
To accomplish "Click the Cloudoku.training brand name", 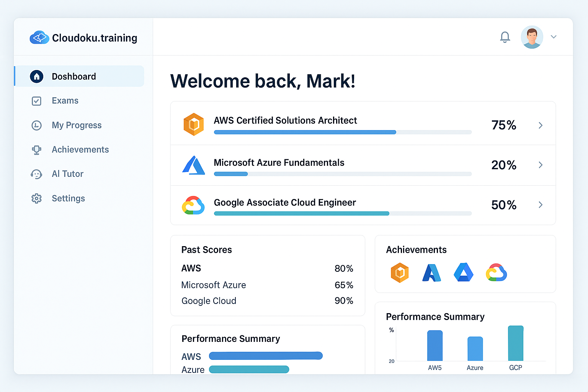I will (95, 38).
